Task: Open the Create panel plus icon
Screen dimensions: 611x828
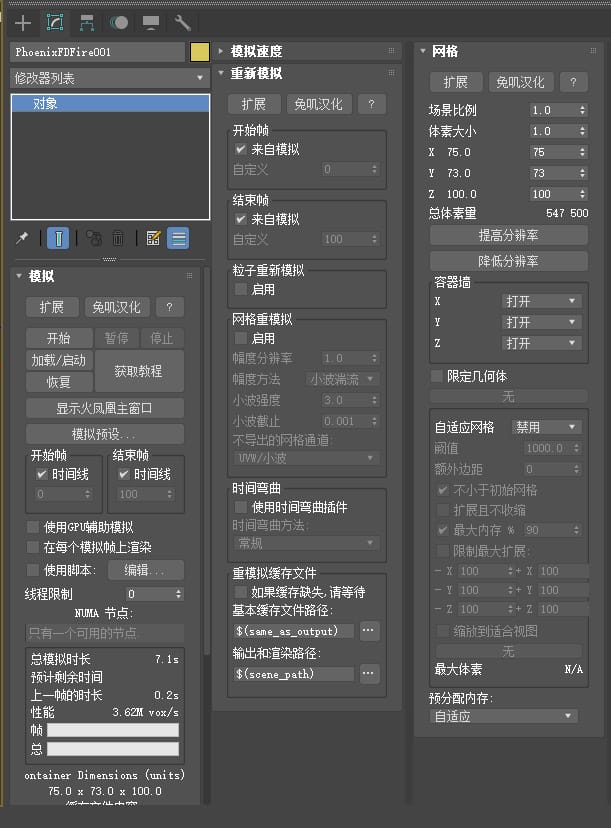Action: coord(23,23)
